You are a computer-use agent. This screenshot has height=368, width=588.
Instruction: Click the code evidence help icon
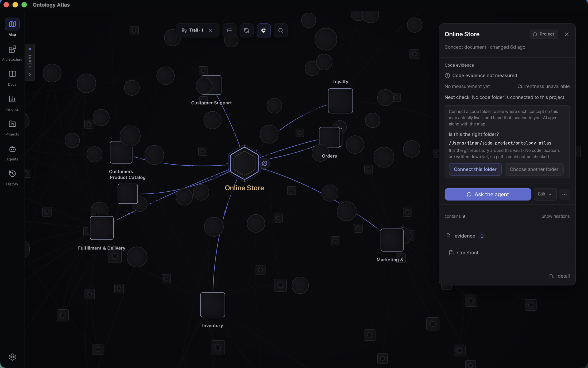pos(447,75)
